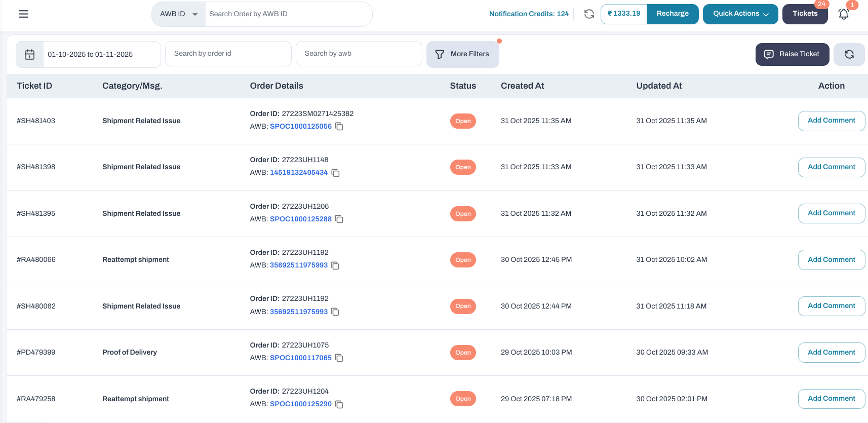Copy AWB SPOC1000125056 using copy icon
The height and width of the screenshot is (423, 868).
tap(339, 127)
